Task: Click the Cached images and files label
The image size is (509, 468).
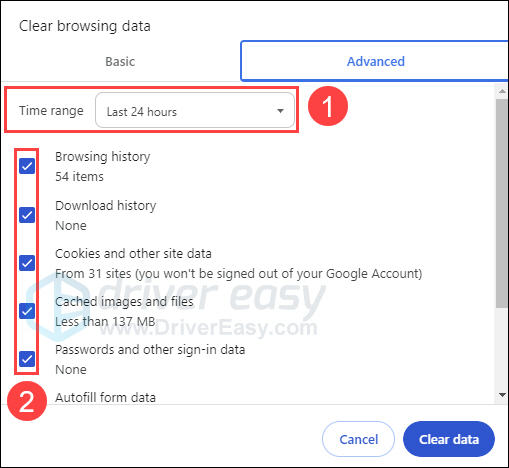Action: [124, 301]
